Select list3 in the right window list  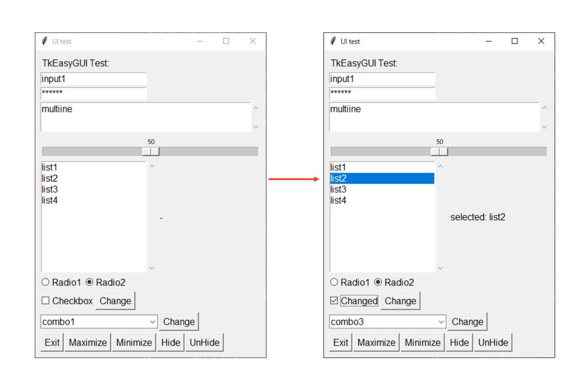click(382, 189)
